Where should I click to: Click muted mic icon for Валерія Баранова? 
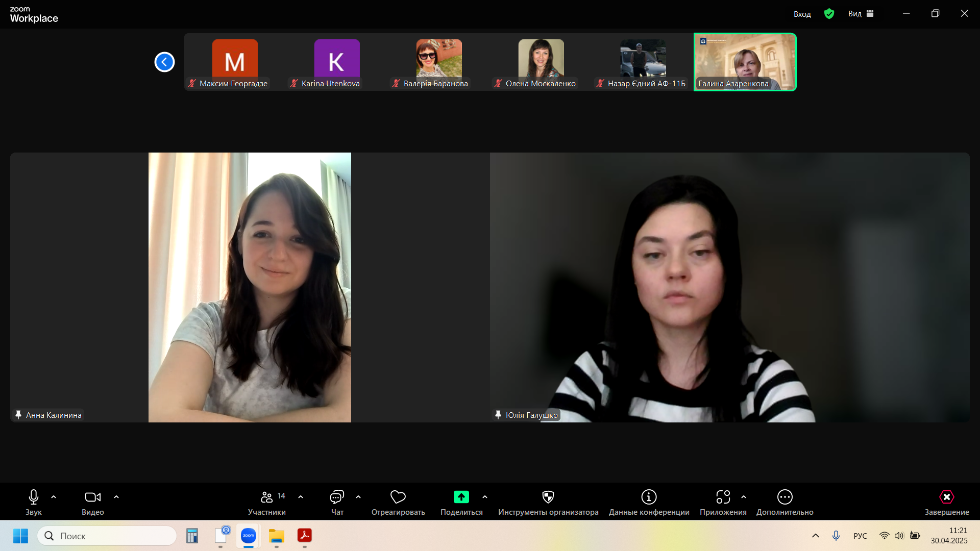pyautogui.click(x=396, y=83)
